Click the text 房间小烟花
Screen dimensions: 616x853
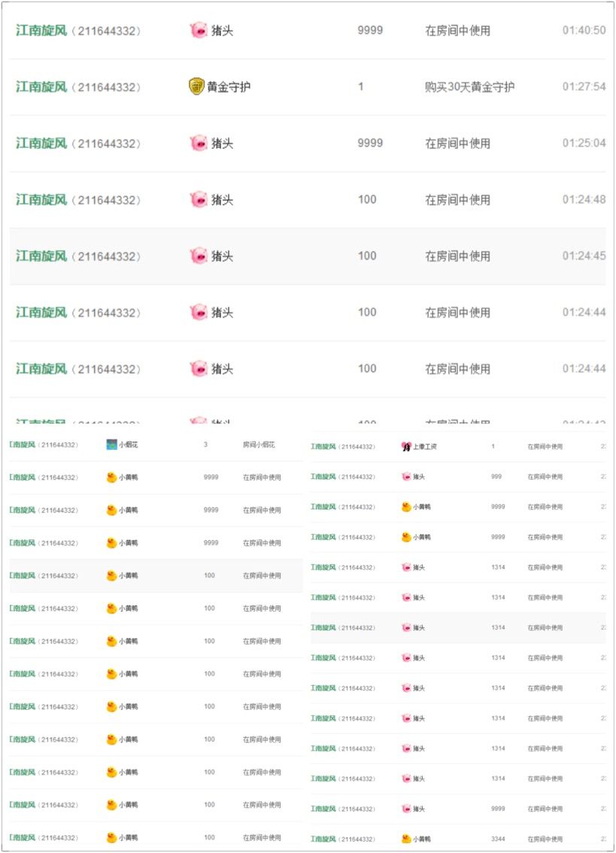(259, 445)
